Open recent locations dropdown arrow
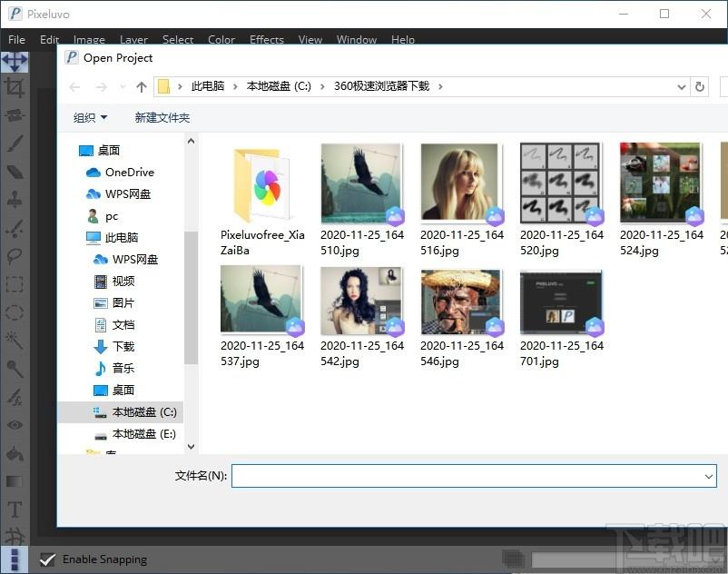Screen dimensions: 728x574 point(123,87)
